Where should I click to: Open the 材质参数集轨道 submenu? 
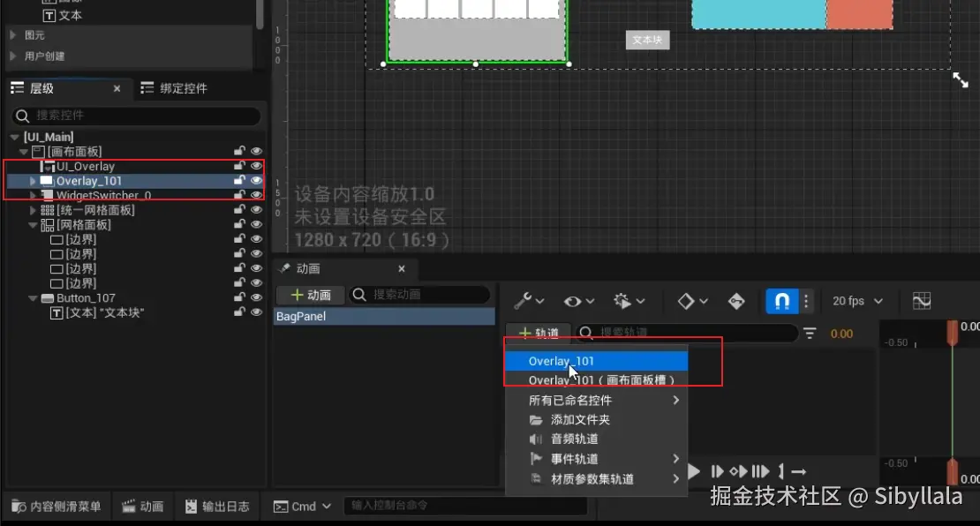596,479
